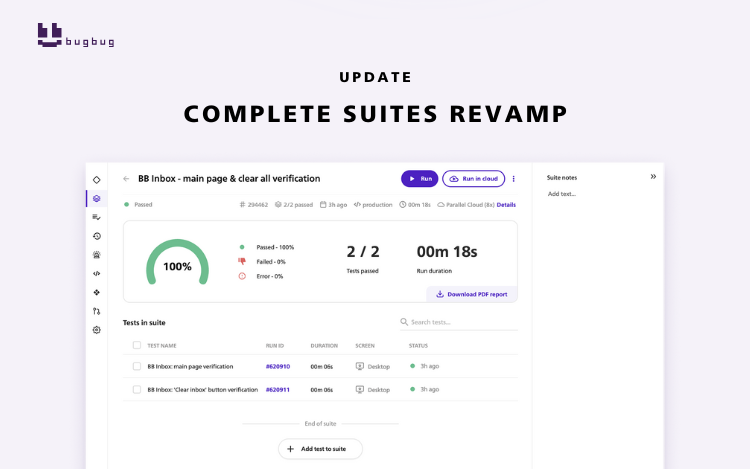Click the Search tests field
Viewport: 750px width, 469px height.
(x=460, y=322)
